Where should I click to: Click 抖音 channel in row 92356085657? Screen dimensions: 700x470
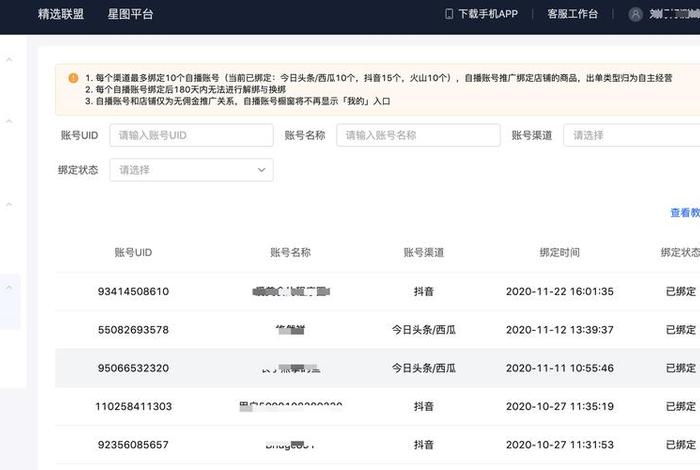click(424, 445)
